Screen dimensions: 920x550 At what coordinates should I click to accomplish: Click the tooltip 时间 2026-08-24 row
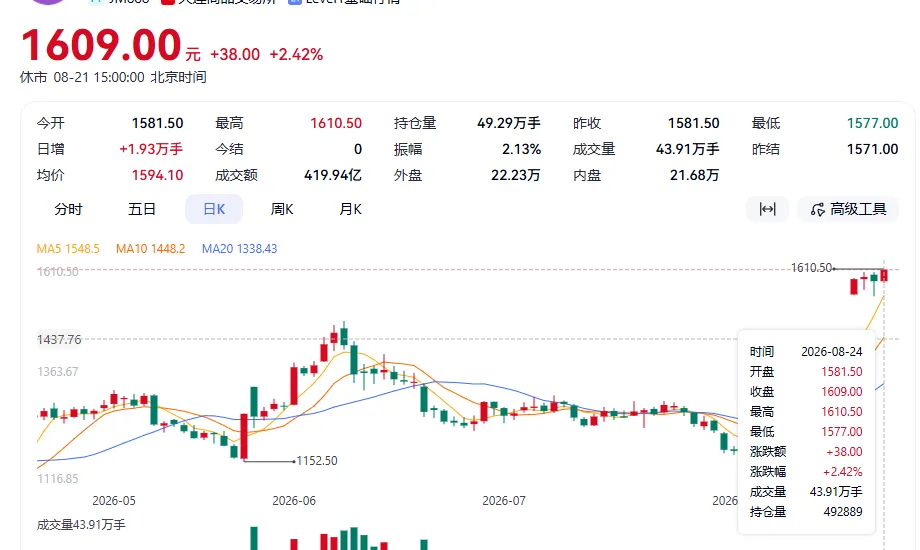tap(806, 352)
